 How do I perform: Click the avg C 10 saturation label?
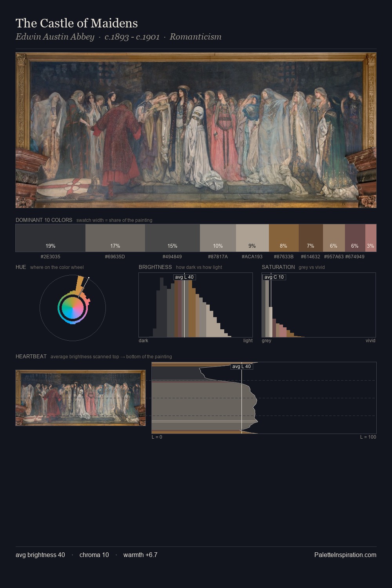274,277
